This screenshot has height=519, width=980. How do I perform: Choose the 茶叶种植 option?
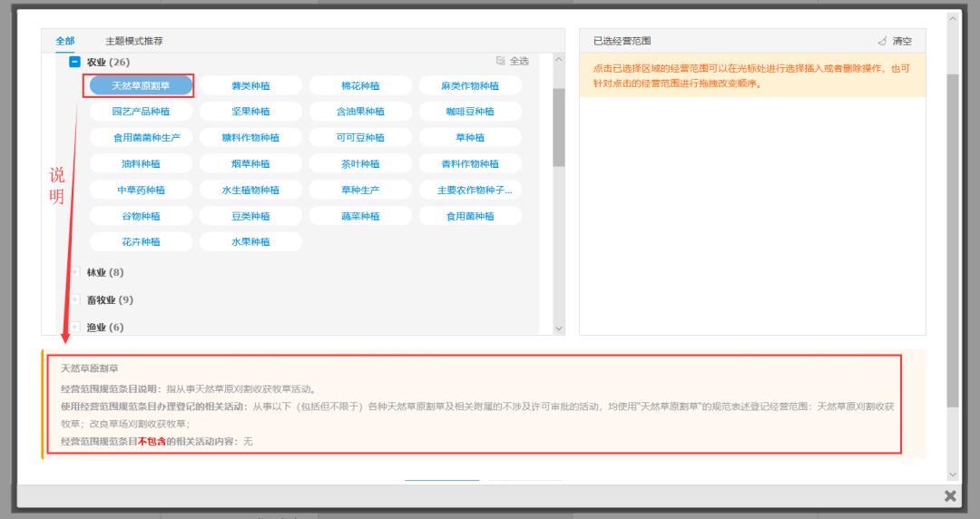360,164
